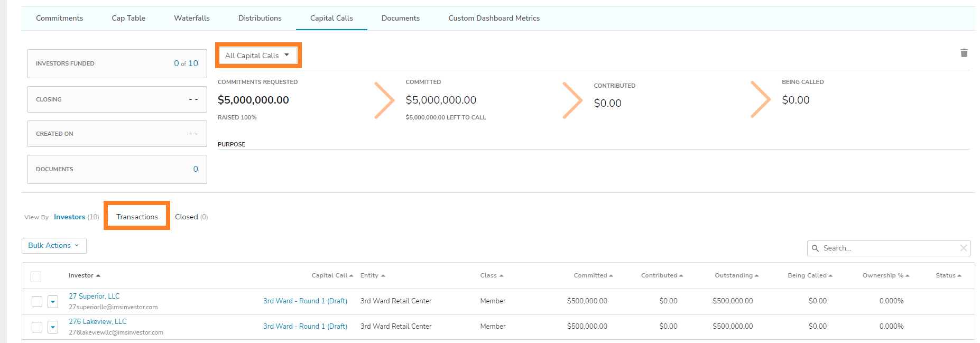The width and height of the screenshot is (980, 343).
Task: View by Transactions
Action: click(x=137, y=217)
